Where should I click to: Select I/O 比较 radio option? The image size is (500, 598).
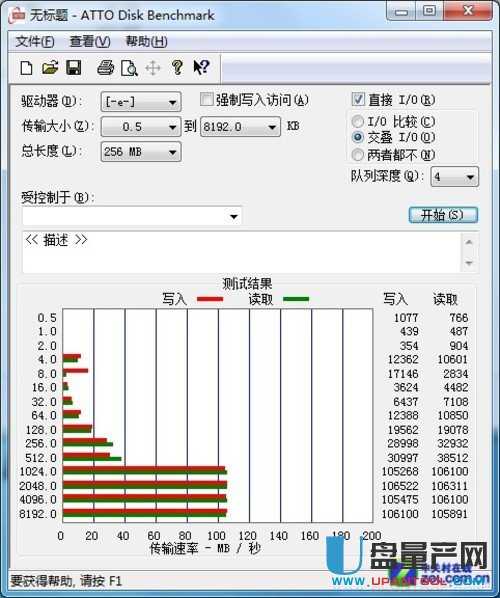coord(357,122)
